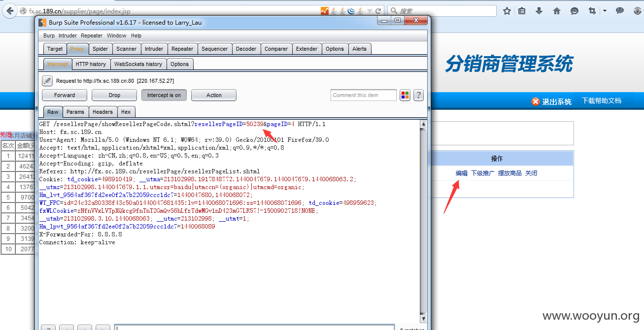
Task: Click the 'Comment this item' field
Action: click(x=364, y=95)
